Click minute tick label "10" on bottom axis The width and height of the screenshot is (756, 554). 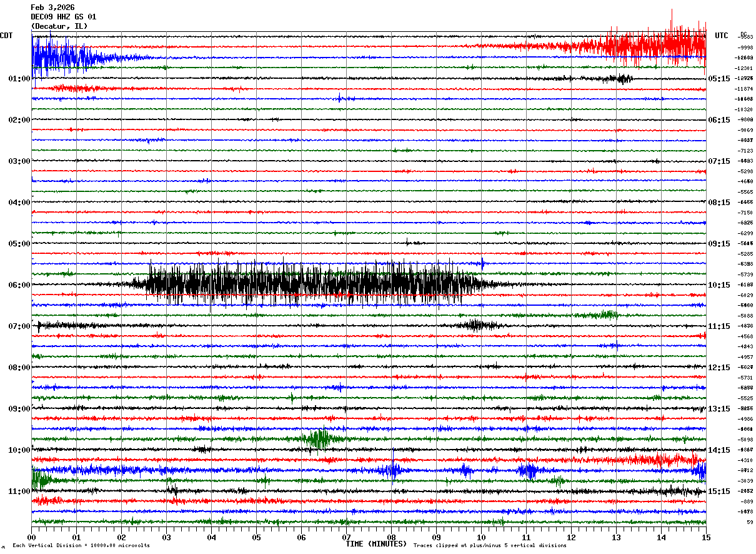pos(481,537)
